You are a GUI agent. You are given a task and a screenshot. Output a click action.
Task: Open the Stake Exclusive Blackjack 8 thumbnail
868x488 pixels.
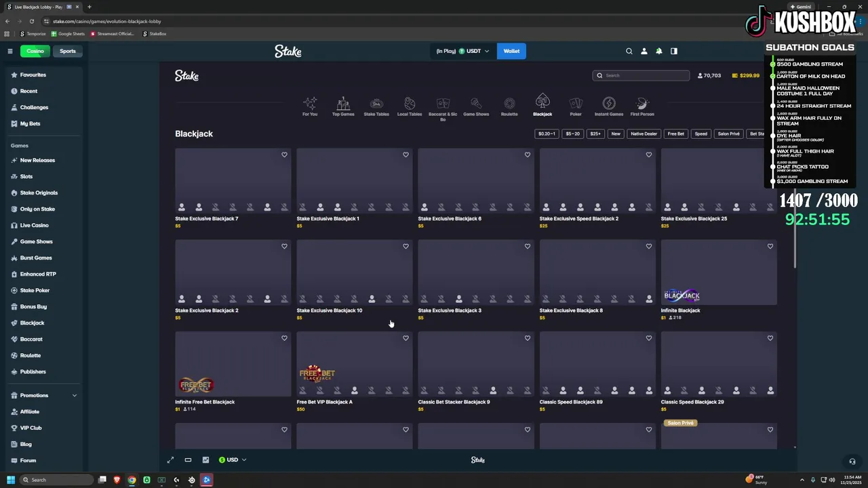click(597, 272)
